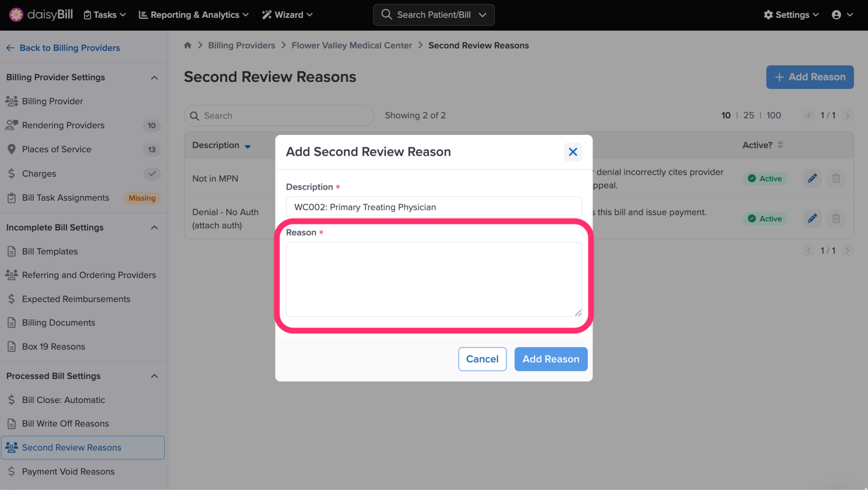Click the back arrow to Billing Providers
Viewport: 868px width, 490px height.
[10, 48]
